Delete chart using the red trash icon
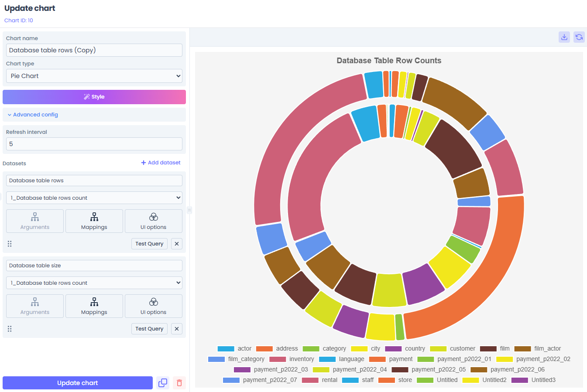Viewport: 587px width, 392px height. click(179, 383)
